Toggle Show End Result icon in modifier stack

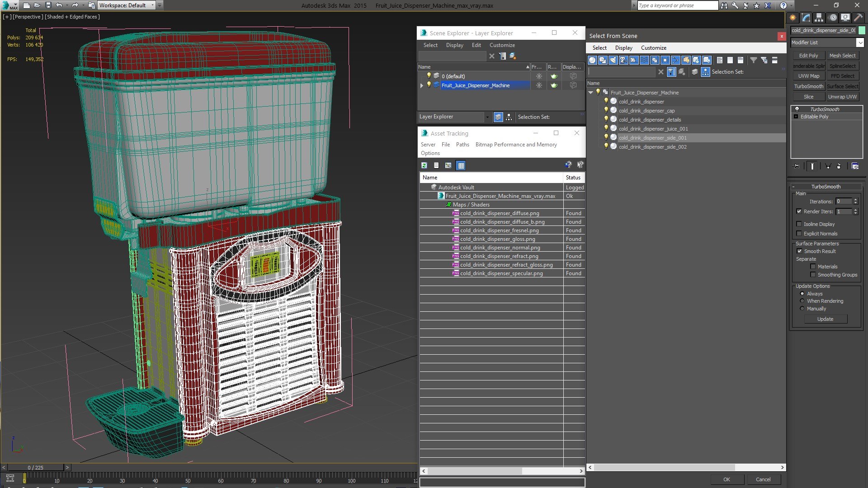812,166
